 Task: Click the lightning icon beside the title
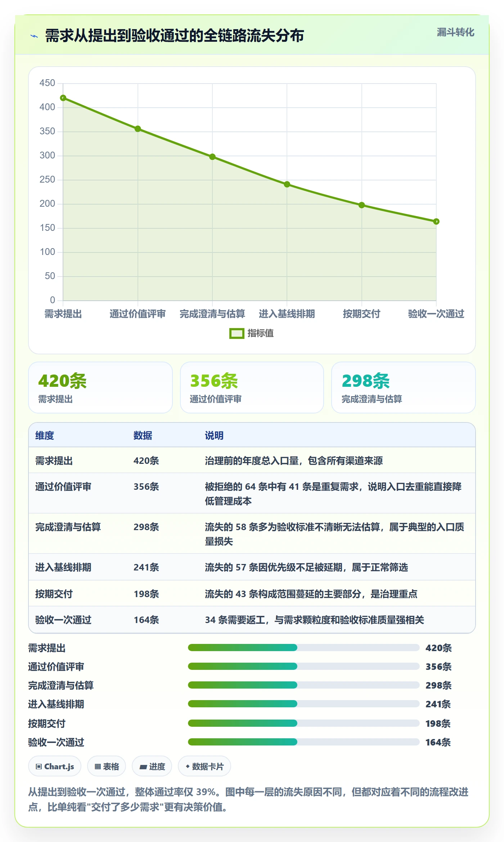coord(34,36)
